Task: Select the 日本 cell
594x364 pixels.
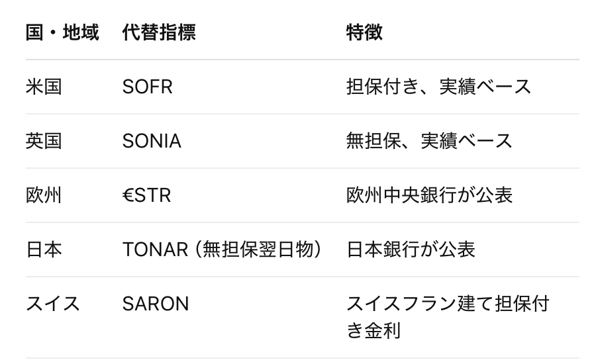Action: tap(44, 250)
